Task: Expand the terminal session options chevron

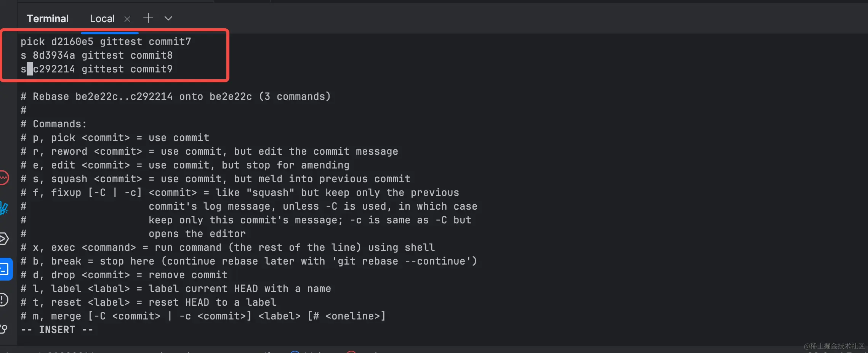Action: tap(168, 18)
